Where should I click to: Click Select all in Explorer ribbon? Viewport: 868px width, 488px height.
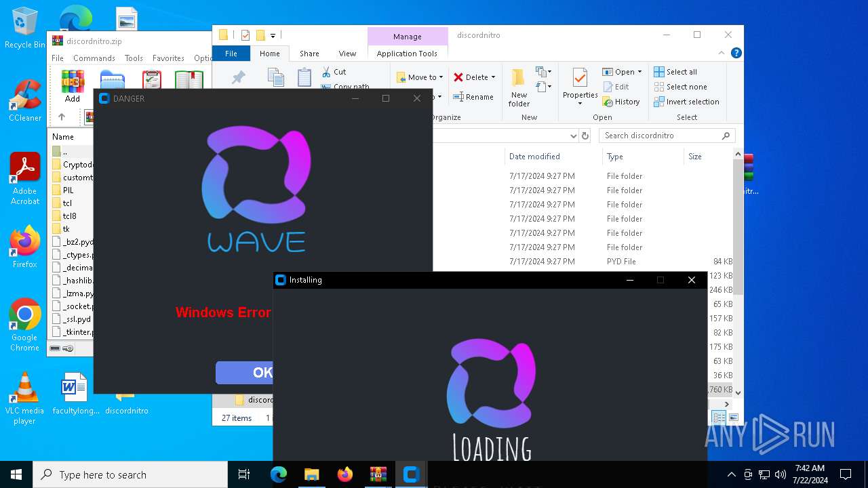pos(675,72)
